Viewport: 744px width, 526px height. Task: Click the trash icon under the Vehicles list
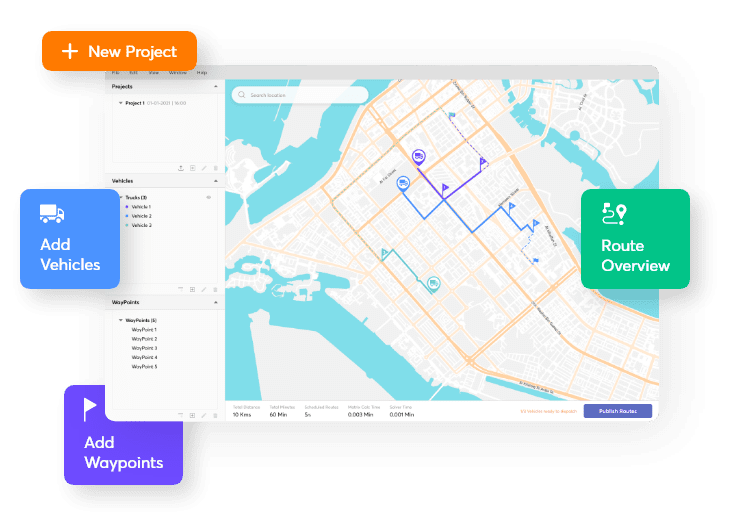(x=215, y=289)
